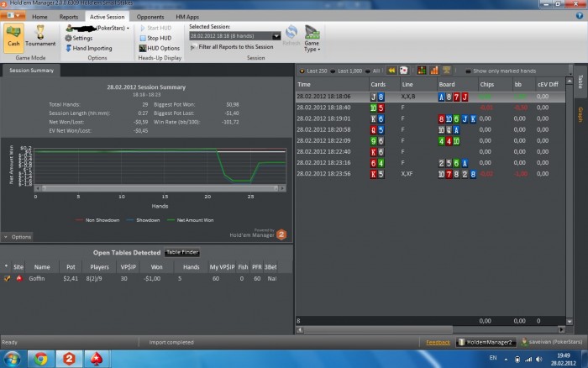Viewport: 588px width, 368px height.
Task: Select the Session Summary tab
Action: point(32,70)
